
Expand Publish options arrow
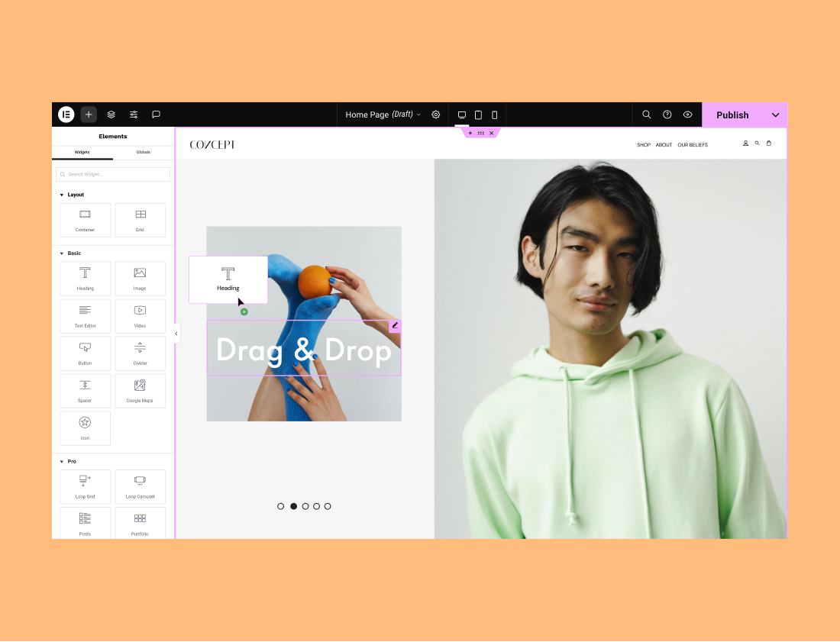(775, 115)
